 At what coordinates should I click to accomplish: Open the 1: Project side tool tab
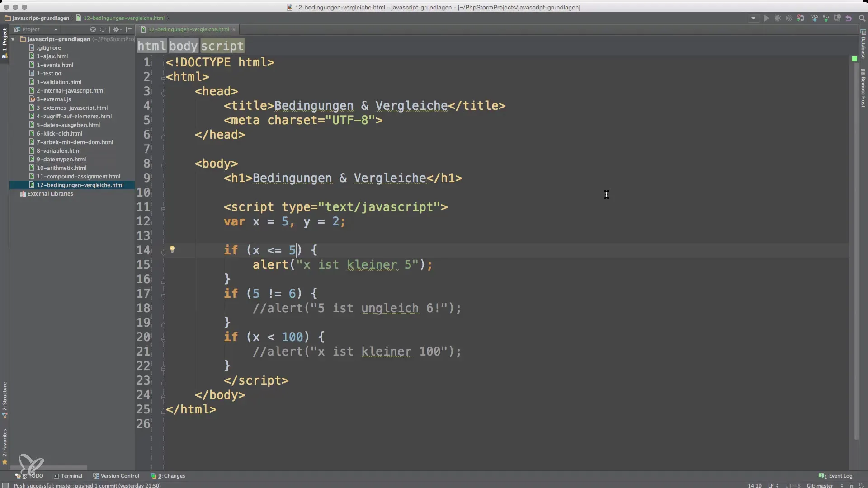[x=5, y=43]
